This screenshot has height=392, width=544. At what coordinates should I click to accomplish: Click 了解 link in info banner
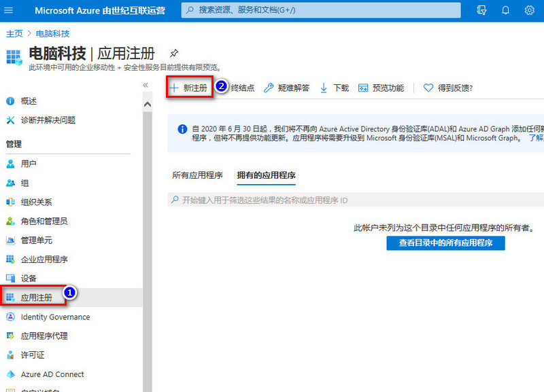tap(537, 138)
